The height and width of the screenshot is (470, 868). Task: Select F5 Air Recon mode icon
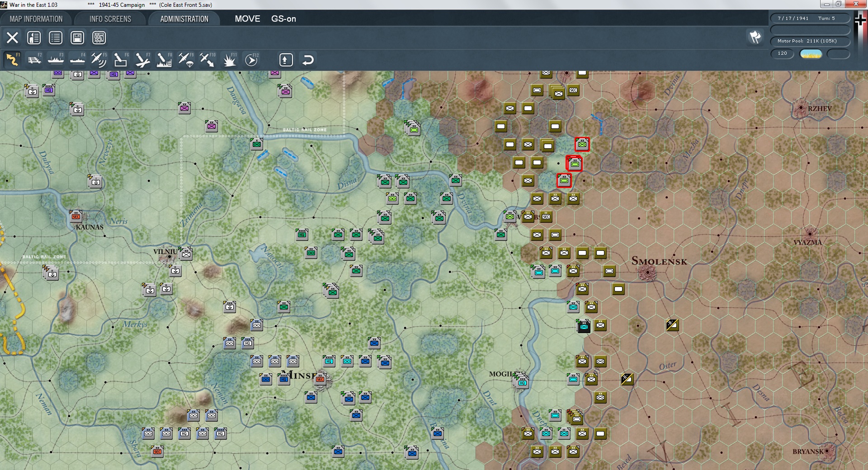(99, 60)
